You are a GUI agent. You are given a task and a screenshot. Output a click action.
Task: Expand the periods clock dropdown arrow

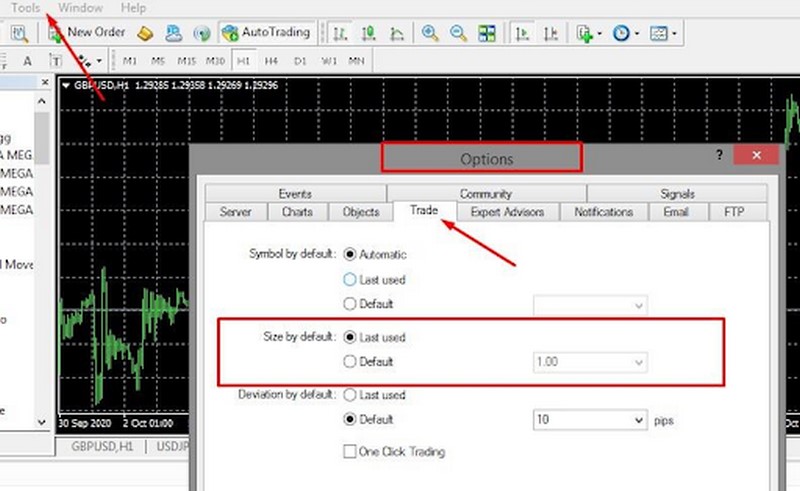637,34
